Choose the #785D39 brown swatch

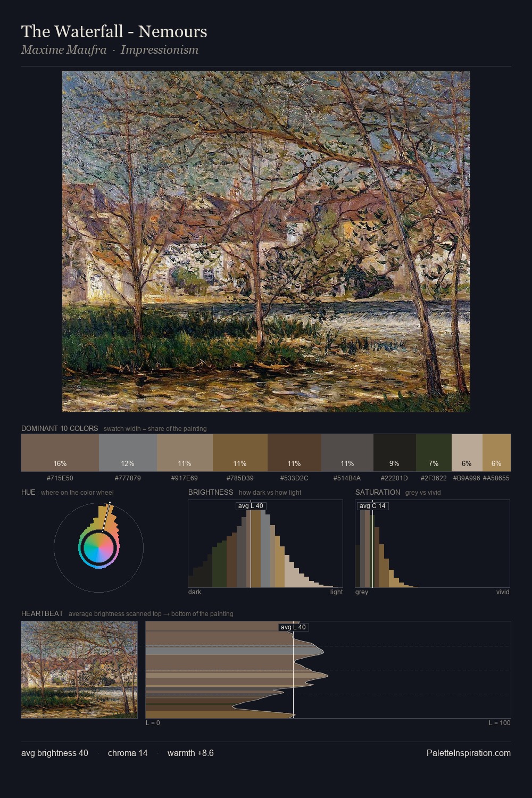[240, 453]
